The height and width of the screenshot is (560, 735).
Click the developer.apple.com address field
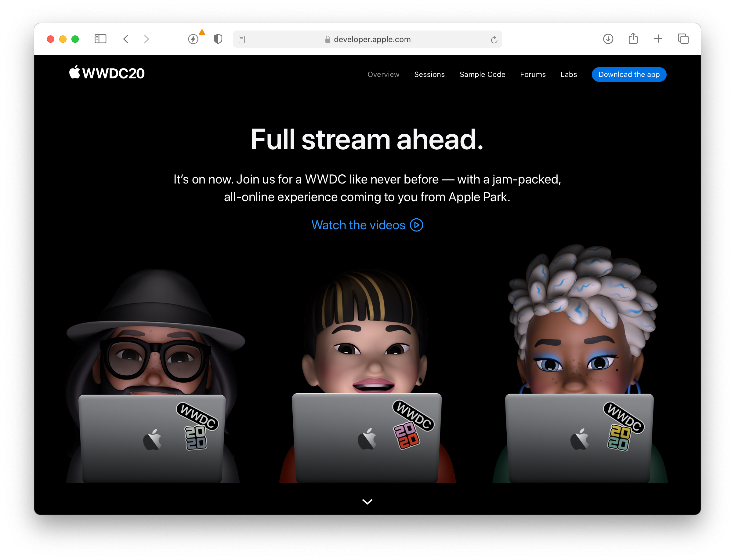coord(371,39)
